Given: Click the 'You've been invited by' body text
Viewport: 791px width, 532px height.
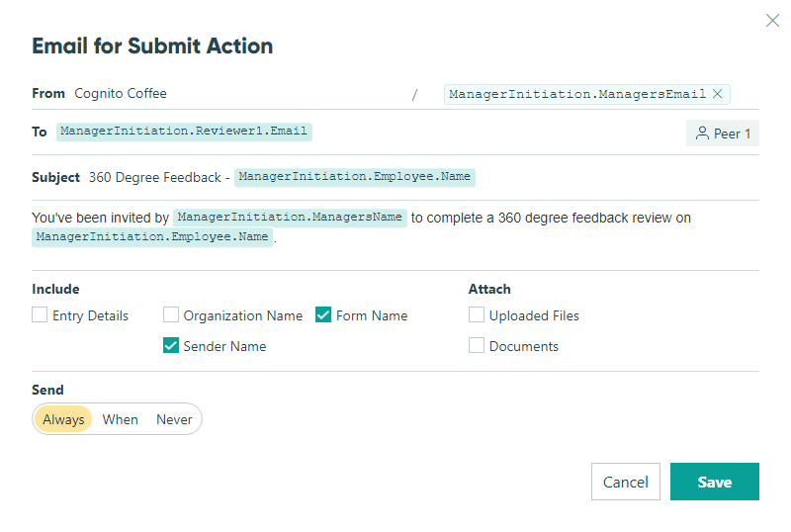Looking at the screenshot, I should 101,219.
